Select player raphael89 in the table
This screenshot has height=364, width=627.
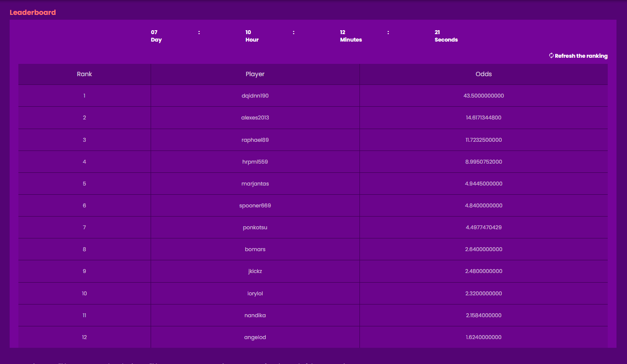255,140
